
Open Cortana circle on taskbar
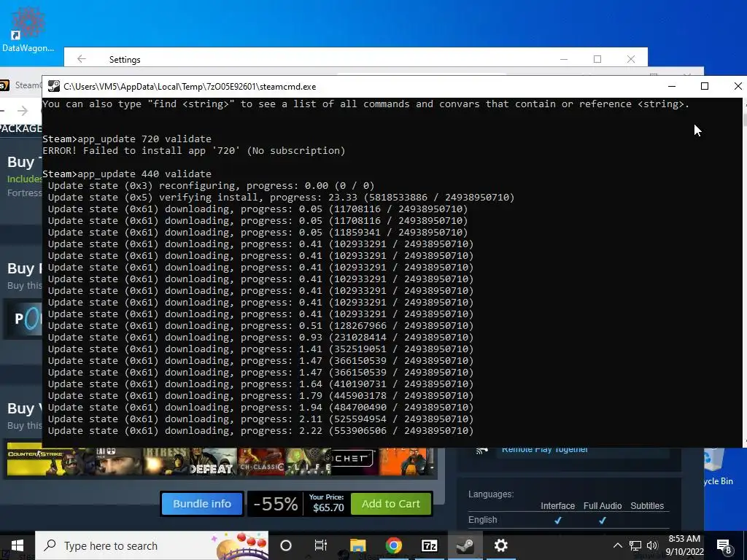pyautogui.click(x=286, y=545)
